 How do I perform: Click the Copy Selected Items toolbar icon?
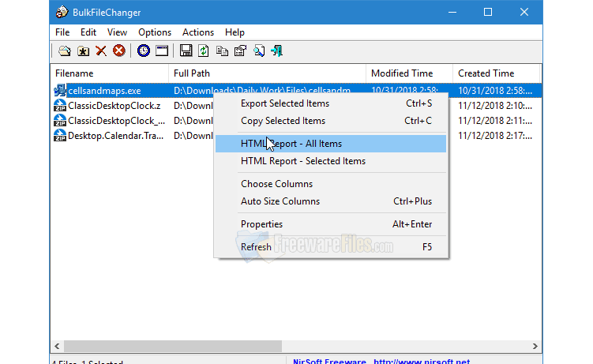click(222, 51)
